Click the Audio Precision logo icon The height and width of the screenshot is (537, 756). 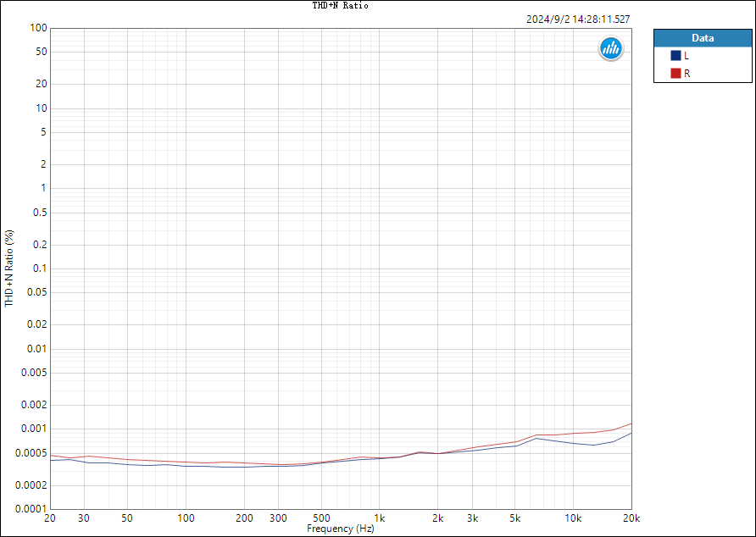pyautogui.click(x=611, y=48)
